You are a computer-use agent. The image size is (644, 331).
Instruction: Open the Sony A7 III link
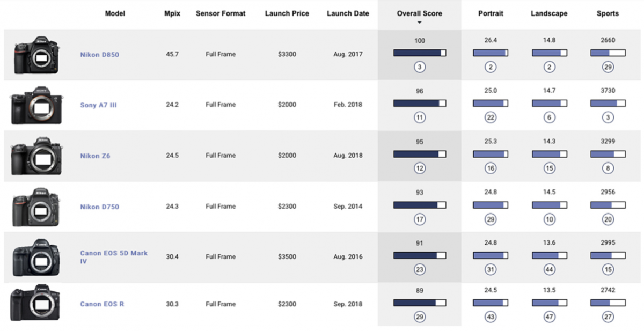(x=98, y=105)
